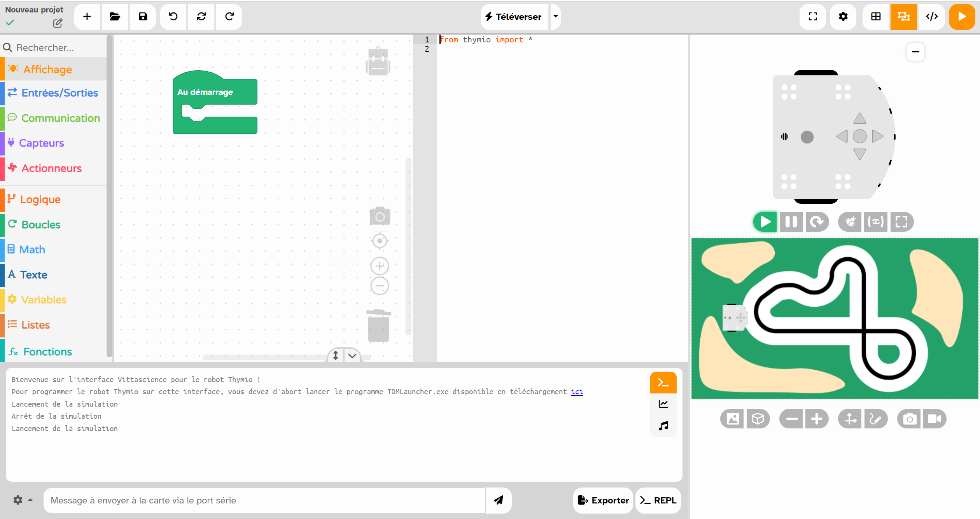Image resolution: width=980 pixels, height=519 pixels.
Task: Enter fullscreen mode from top toolbar
Action: pos(813,16)
